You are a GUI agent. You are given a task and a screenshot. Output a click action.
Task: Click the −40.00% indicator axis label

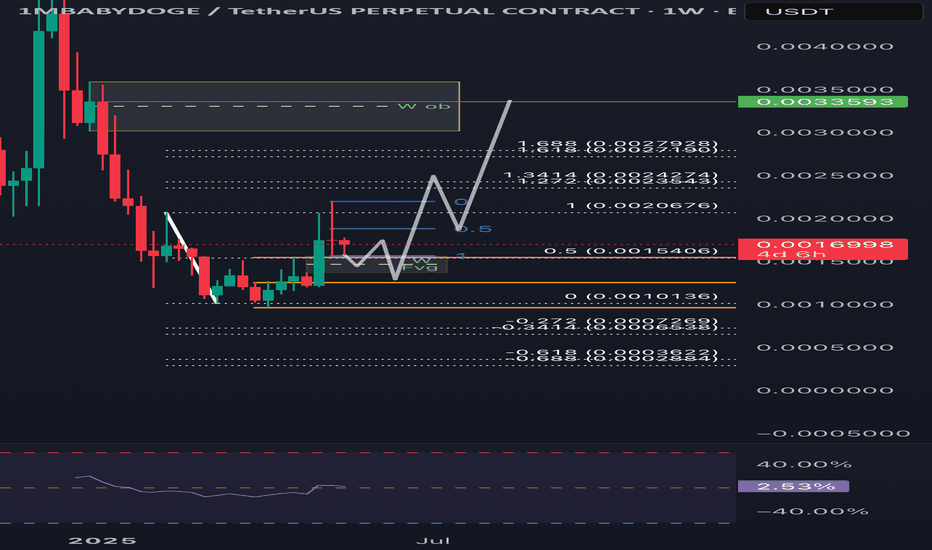(813, 511)
